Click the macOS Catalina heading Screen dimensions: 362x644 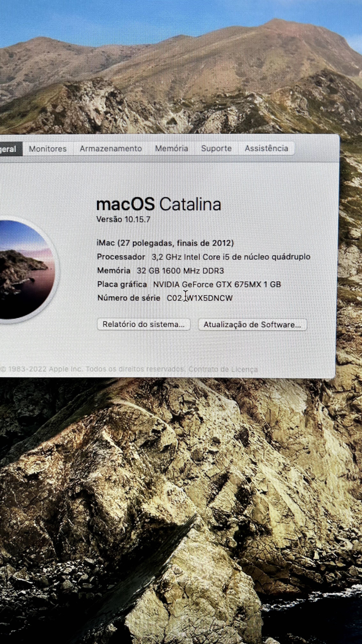point(159,204)
